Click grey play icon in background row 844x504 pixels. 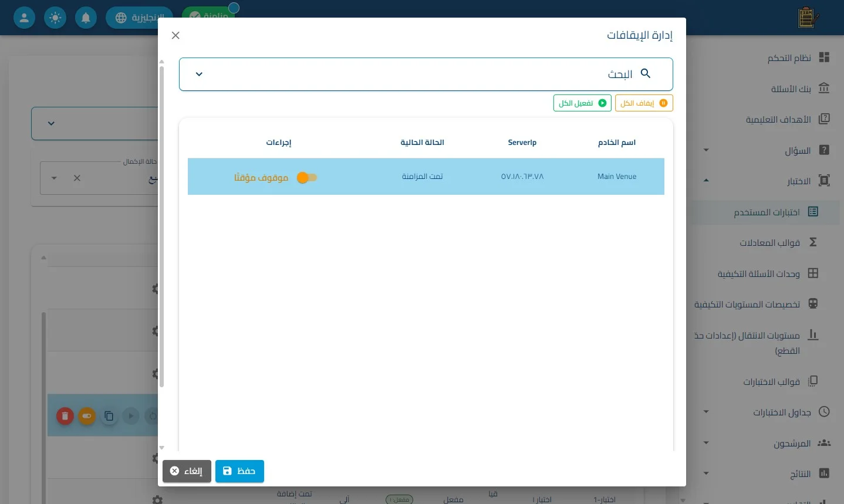(x=130, y=416)
